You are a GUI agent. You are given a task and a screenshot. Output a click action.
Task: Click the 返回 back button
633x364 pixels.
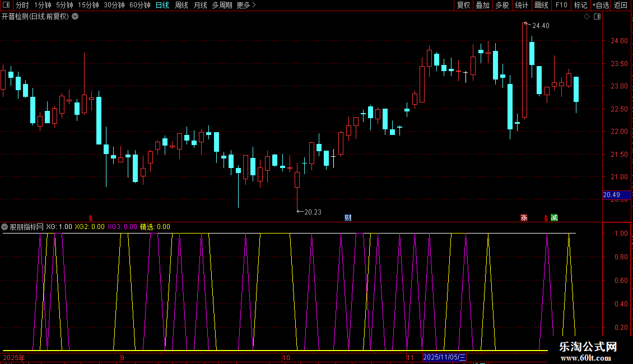[x=621, y=5]
